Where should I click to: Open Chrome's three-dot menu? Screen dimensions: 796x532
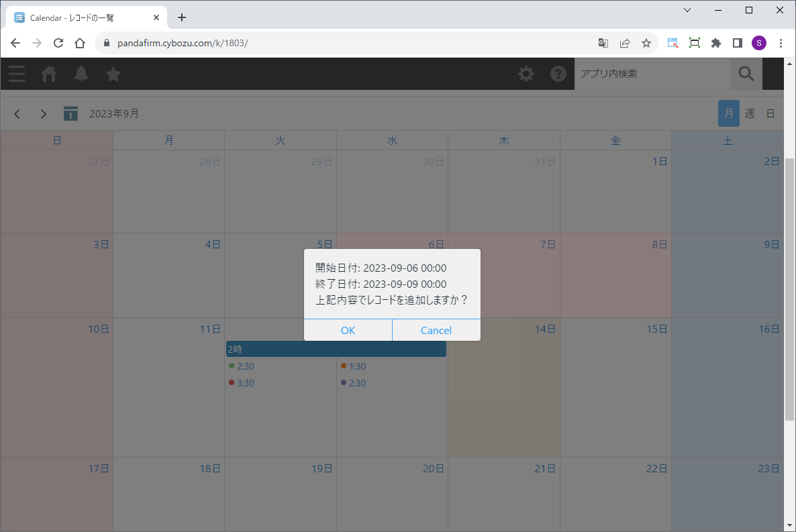(x=781, y=43)
